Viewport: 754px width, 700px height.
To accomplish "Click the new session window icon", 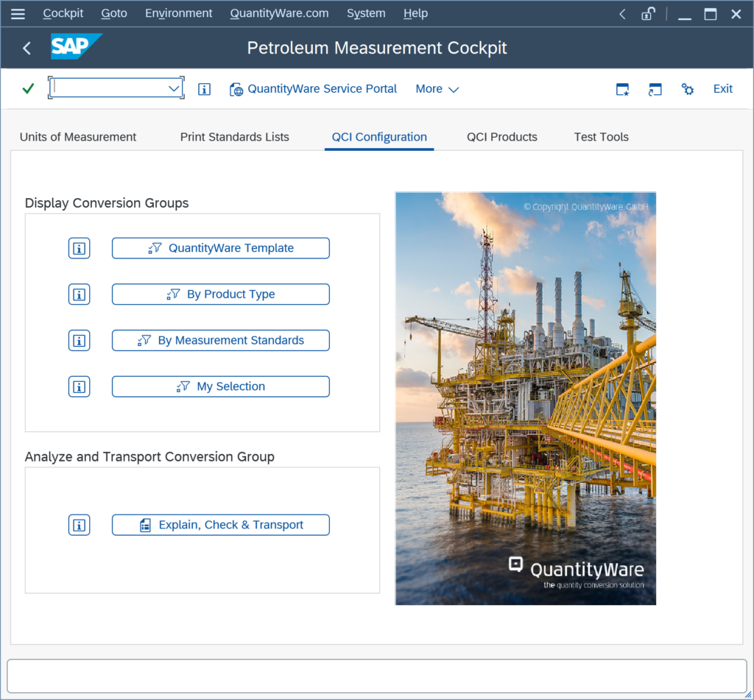I will click(x=622, y=89).
